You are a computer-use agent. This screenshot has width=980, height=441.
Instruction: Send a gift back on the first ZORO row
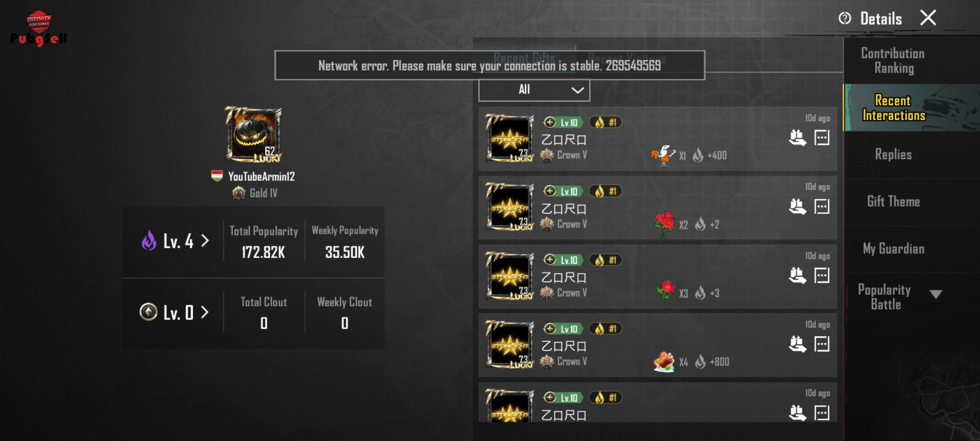click(x=797, y=138)
